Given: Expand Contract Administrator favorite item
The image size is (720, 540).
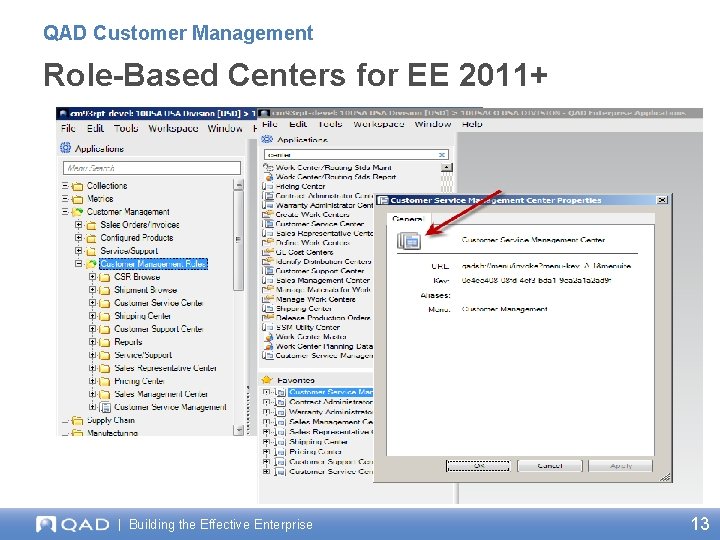Looking at the screenshot, I should pyautogui.click(x=266, y=402).
